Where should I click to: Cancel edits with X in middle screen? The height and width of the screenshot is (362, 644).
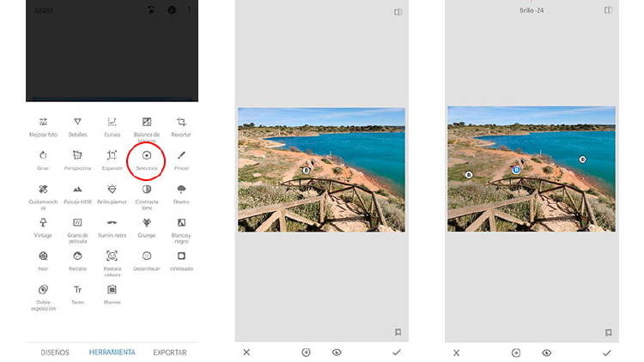click(x=246, y=353)
